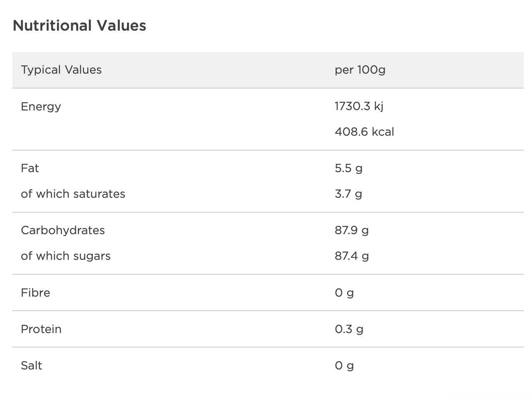
Task: Click the 1730.3 kj energy value
Action: 359,106
